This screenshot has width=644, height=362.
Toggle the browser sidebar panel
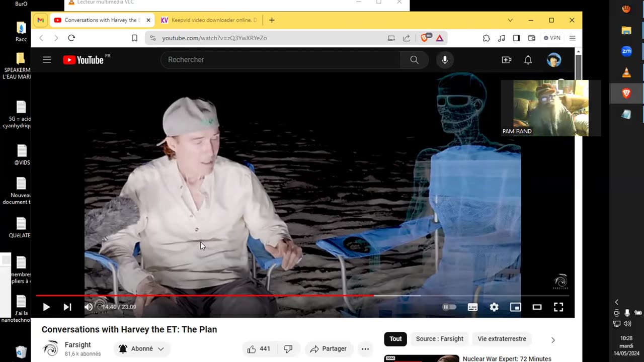click(x=516, y=38)
